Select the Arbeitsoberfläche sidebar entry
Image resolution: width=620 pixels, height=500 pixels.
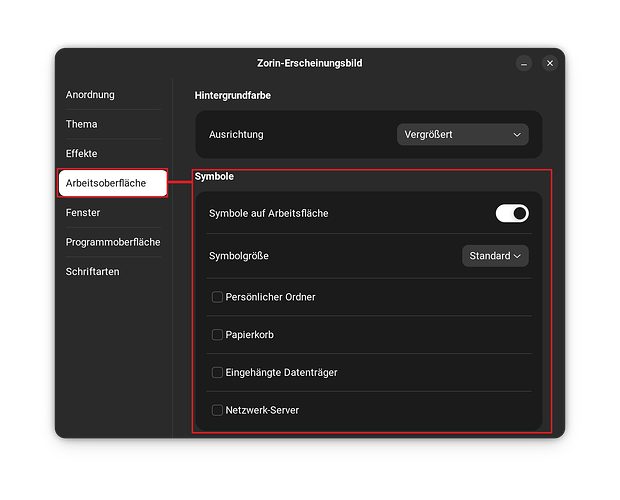click(x=113, y=183)
